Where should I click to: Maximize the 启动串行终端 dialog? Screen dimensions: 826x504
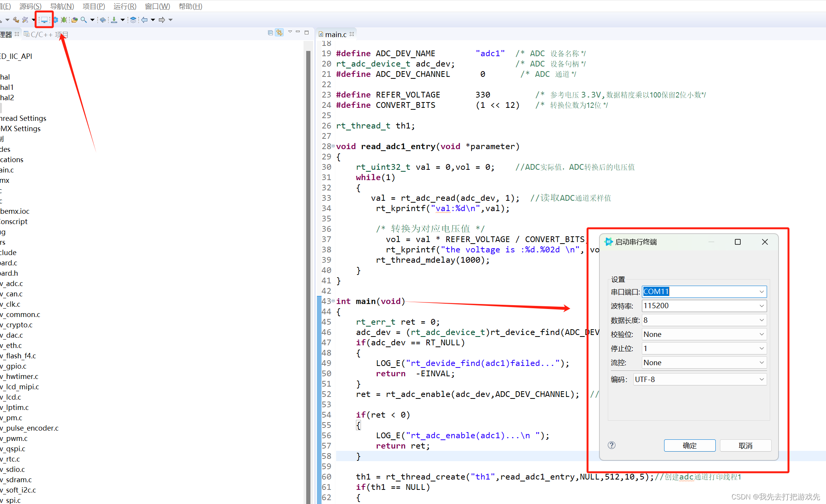pyautogui.click(x=738, y=242)
